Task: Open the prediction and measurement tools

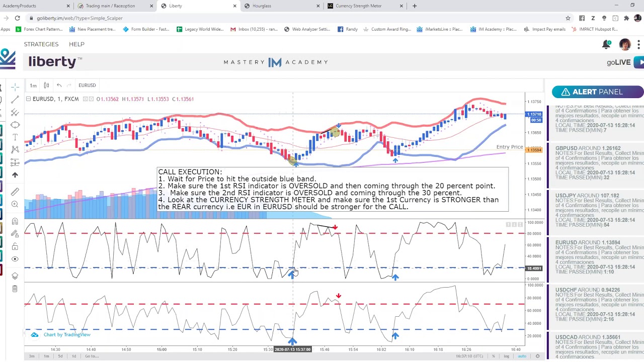Action: (15, 162)
